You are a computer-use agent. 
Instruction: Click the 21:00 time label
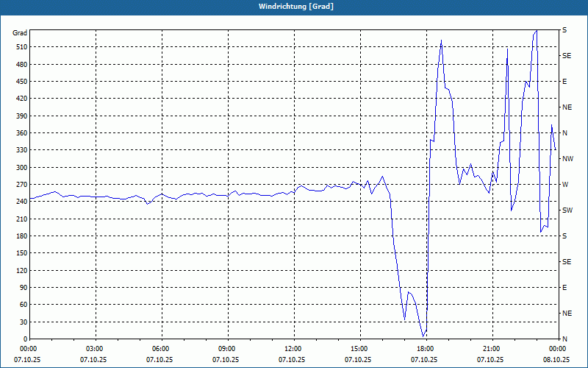coord(492,348)
